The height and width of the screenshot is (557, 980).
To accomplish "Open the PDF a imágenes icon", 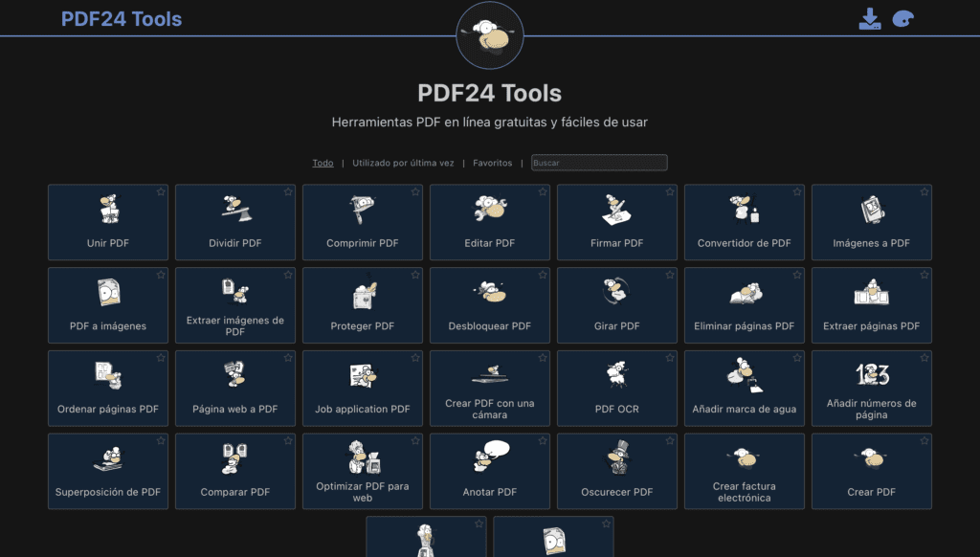I will pyautogui.click(x=109, y=292).
